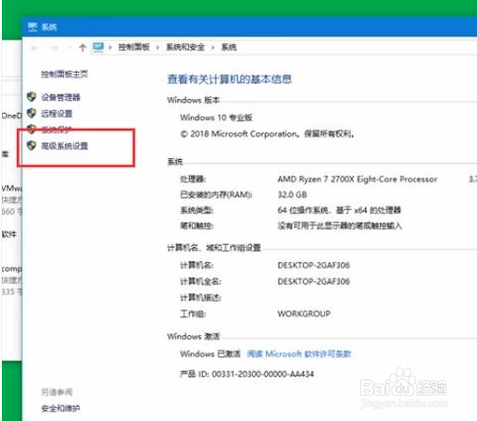
Task: Click shield icon beside 高级系统设置
Action: click(x=31, y=145)
